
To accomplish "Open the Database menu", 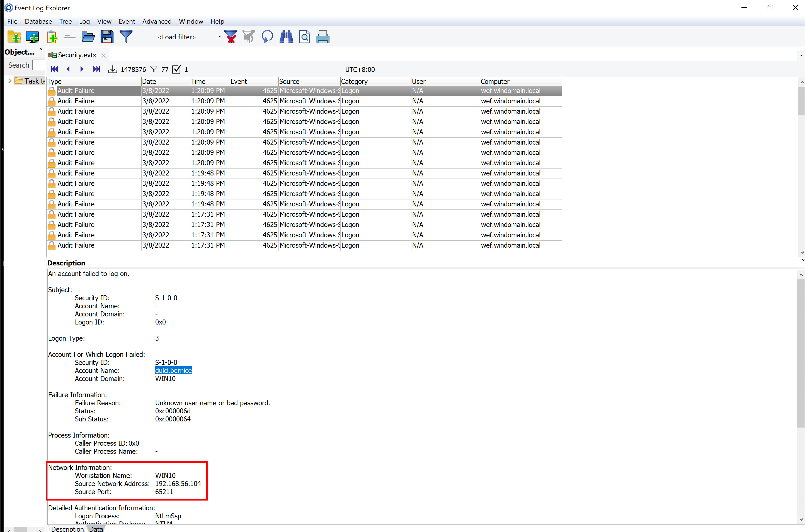I will click(x=38, y=21).
